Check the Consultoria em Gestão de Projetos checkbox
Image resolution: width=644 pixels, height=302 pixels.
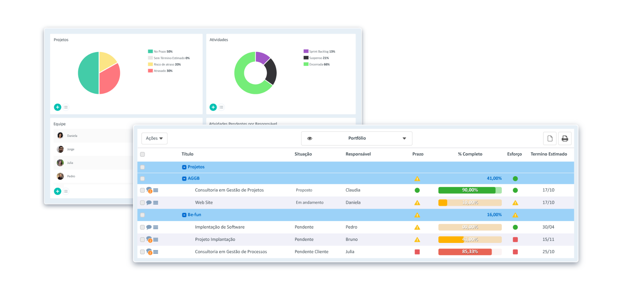tap(143, 190)
